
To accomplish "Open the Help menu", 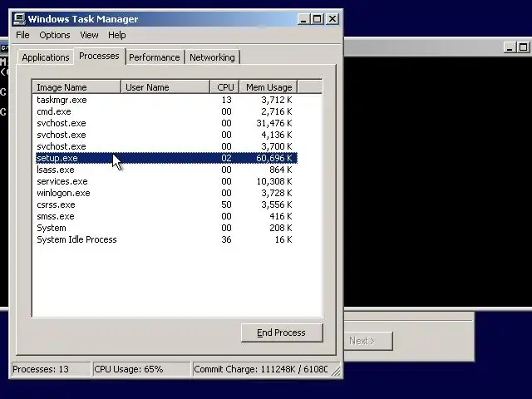I will tap(117, 35).
